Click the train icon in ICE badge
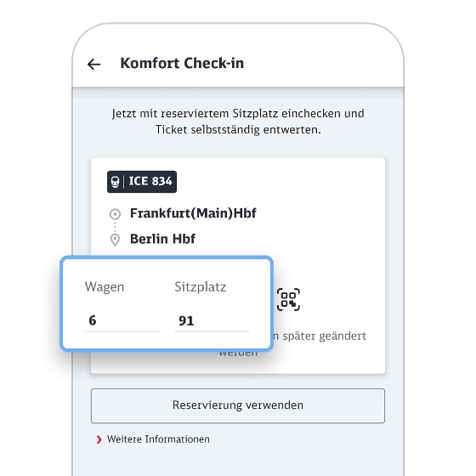 [115, 182]
